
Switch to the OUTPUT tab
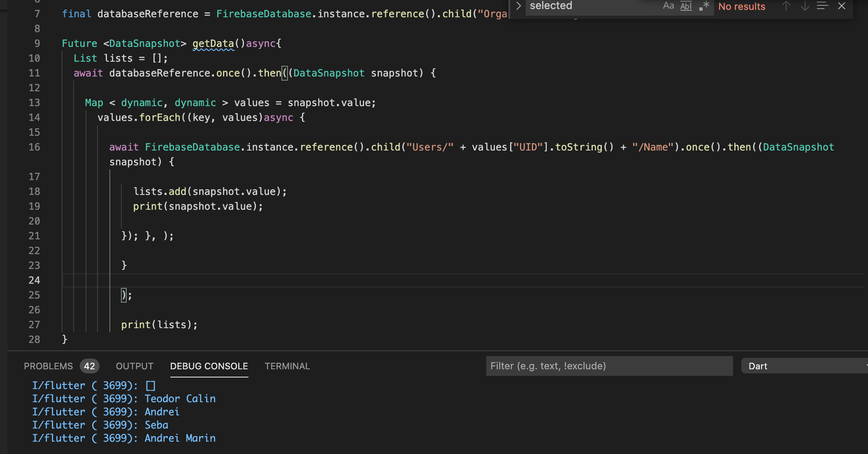click(x=135, y=366)
